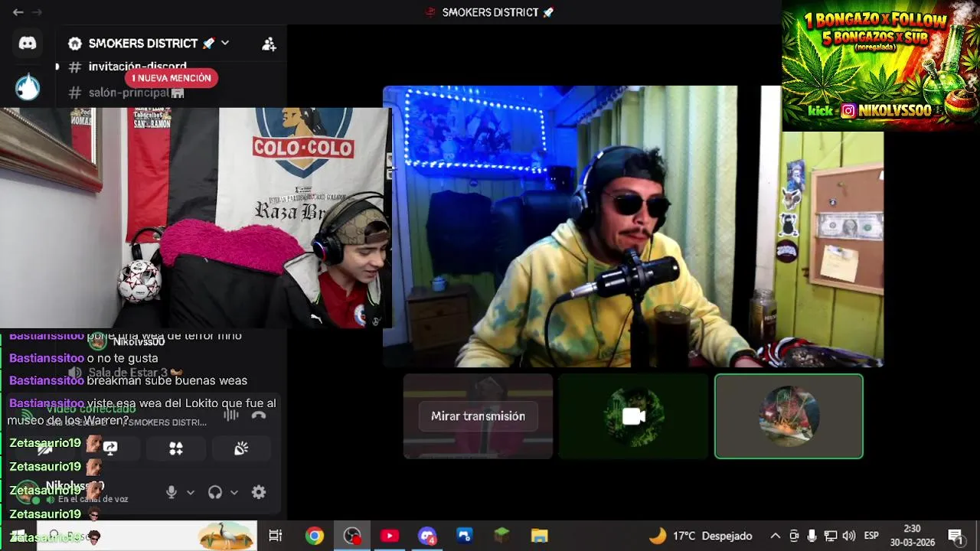Open the blue PlayStation app taskbar icon

click(465, 536)
